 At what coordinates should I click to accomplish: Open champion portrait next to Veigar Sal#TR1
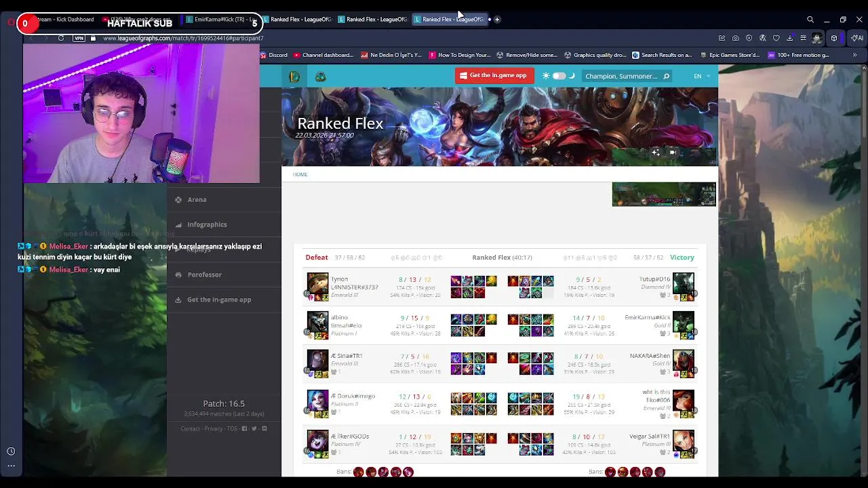[x=683, y=442]
